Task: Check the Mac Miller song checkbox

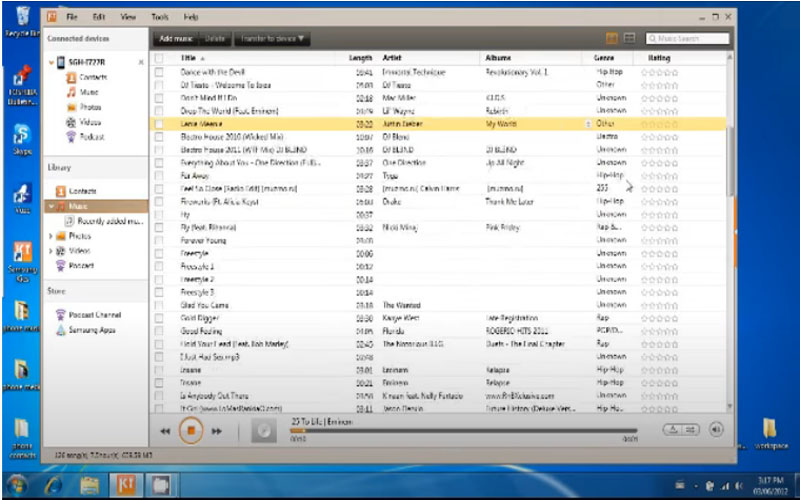Action: pyautogui.click(x=159, y=98)
